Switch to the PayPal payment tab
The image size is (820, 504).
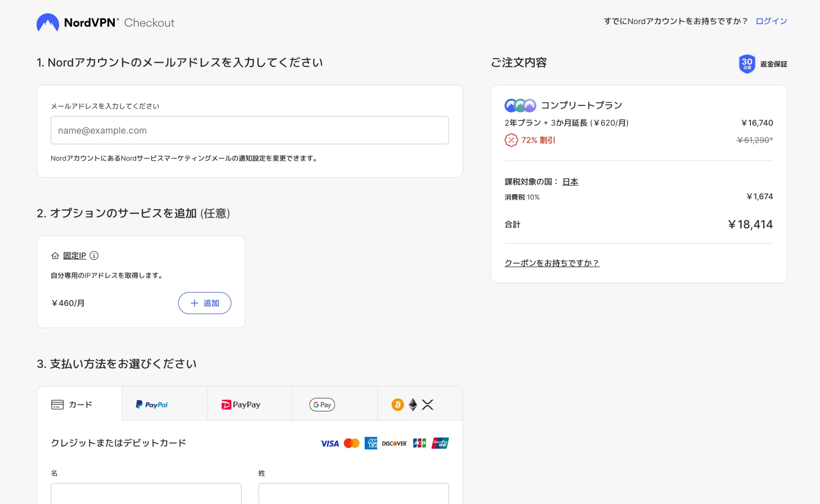point(165,404)
